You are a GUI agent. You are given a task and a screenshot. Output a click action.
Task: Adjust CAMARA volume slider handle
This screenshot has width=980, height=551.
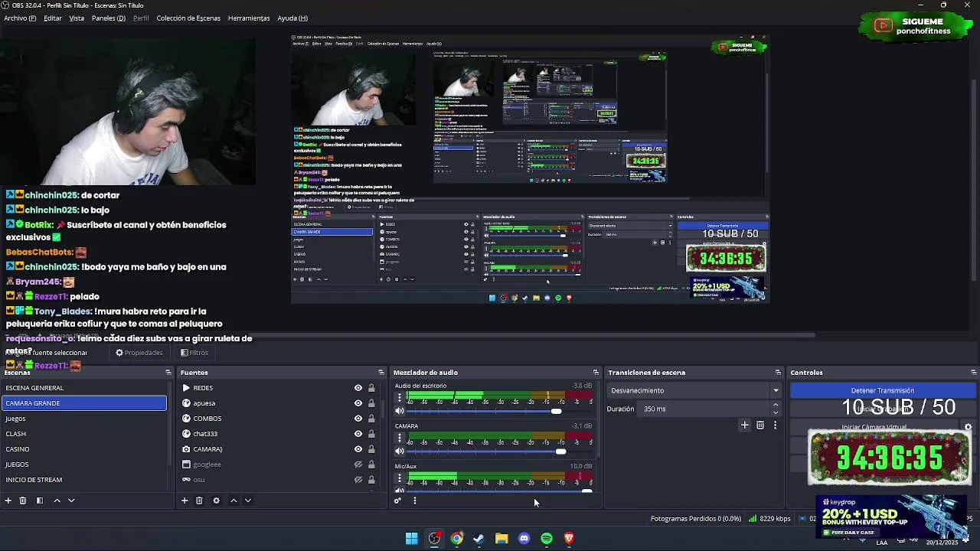pos(560,452)
